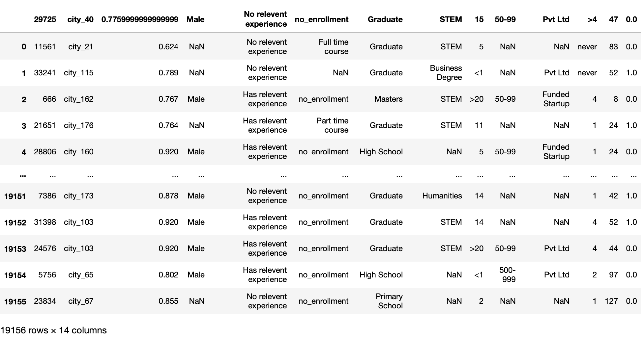Select the Business Degree cell
The height and width of the screenshot is (337, 644).
coord(446,73)
